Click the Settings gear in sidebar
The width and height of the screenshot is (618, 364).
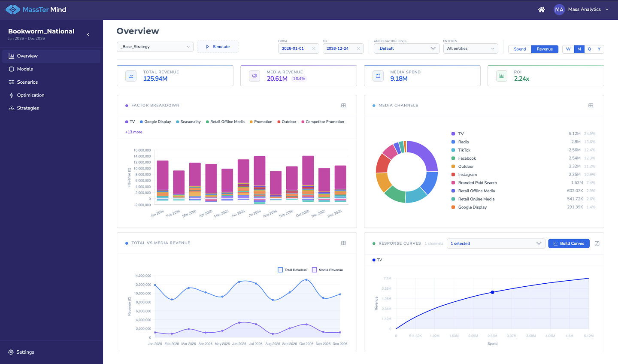[x=11, y=352]
